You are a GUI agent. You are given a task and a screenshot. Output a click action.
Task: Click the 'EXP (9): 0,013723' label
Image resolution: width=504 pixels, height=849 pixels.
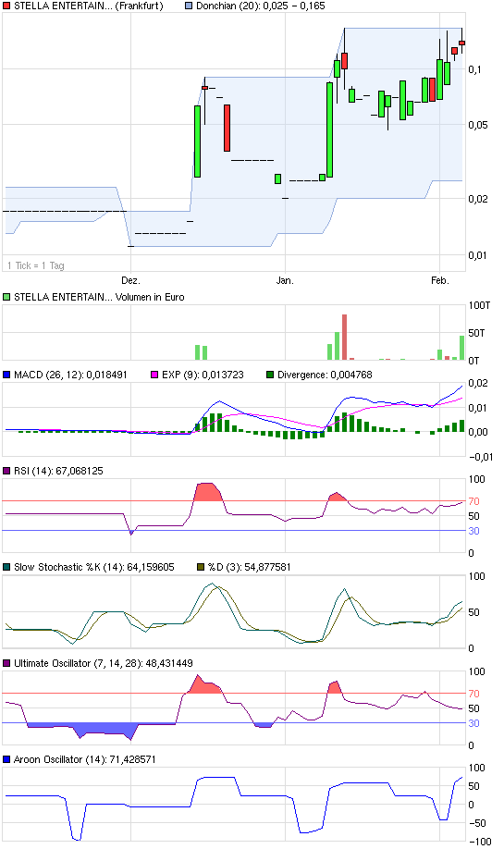click(203, 375)
